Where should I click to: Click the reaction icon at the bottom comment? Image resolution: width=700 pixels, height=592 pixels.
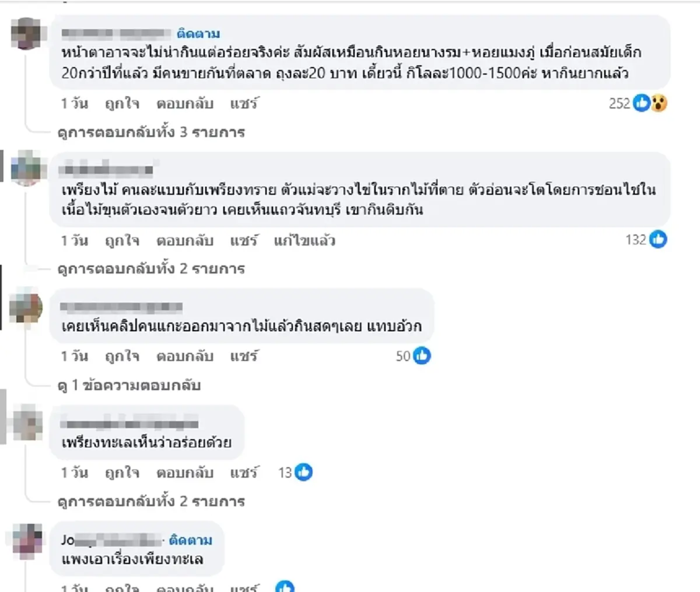285,588
